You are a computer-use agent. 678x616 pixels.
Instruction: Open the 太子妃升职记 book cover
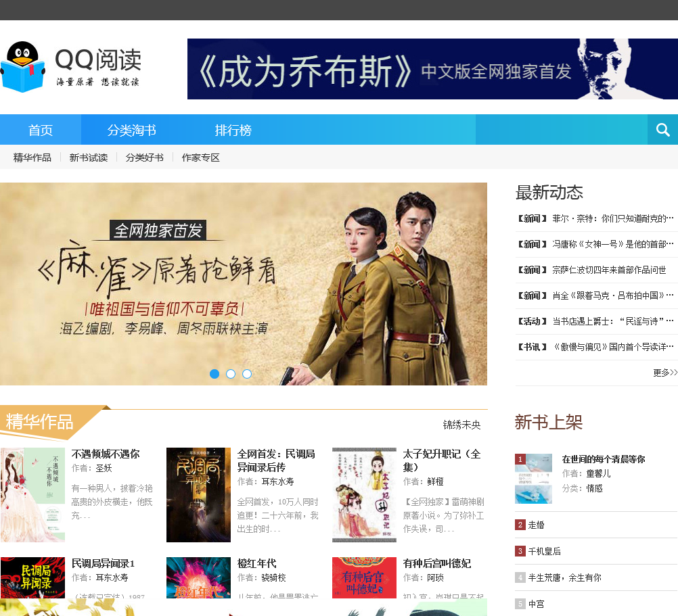(x=364, y=494)
